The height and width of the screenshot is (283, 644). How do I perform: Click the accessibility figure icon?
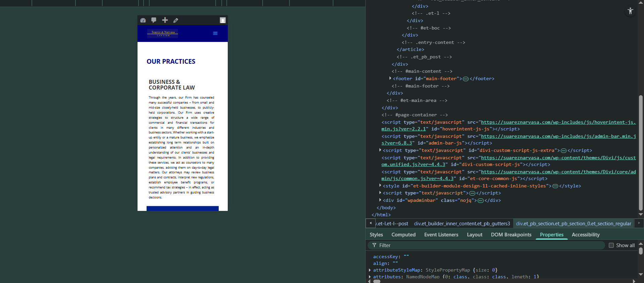(630, 11)
